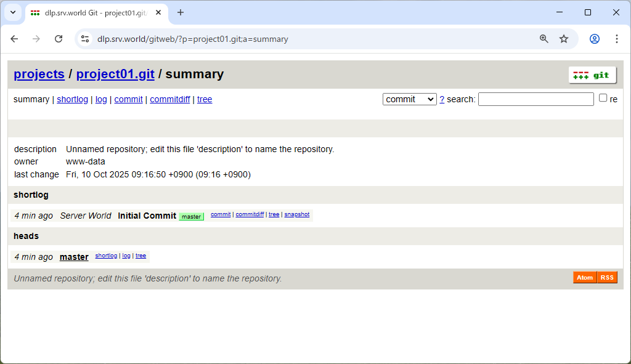Open the browser zoom magnifier icon
Image resolution: width=631 pixels, height=364 pixels.
point(544,39)
